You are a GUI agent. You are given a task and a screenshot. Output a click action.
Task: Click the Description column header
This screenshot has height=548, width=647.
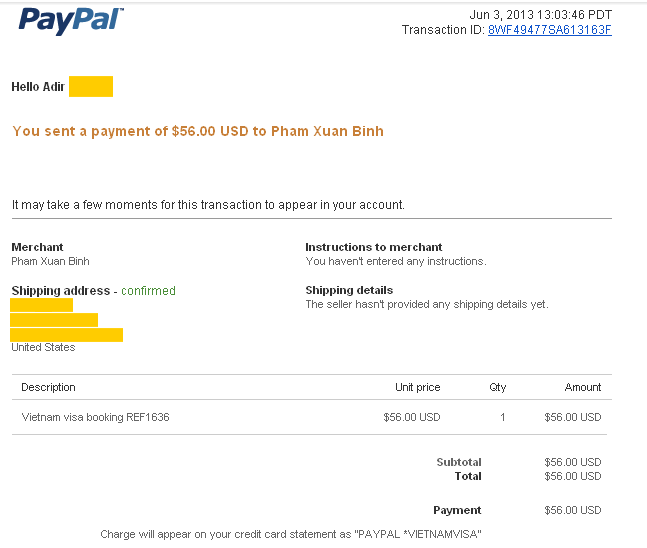click(x=48, y=387)
